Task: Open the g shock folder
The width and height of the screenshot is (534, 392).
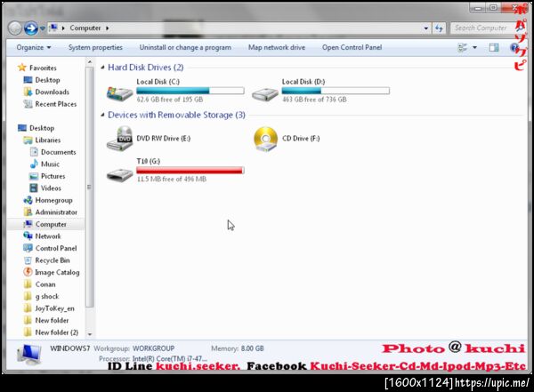Action: pyautogui.click(x=47, y=296)
